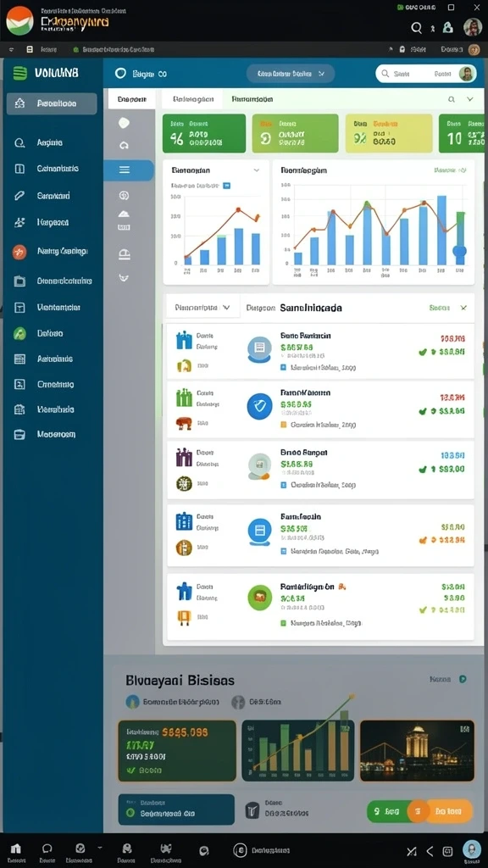Click the green stat card showing 96
The width and height of the screenshot is (488, 868).
coord(204,133)
